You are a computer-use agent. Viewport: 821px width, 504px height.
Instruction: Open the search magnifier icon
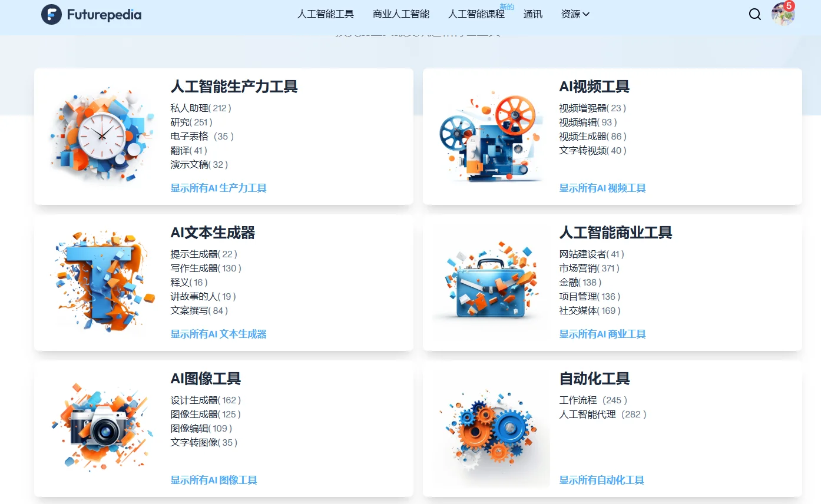click(x=754, y=14)
